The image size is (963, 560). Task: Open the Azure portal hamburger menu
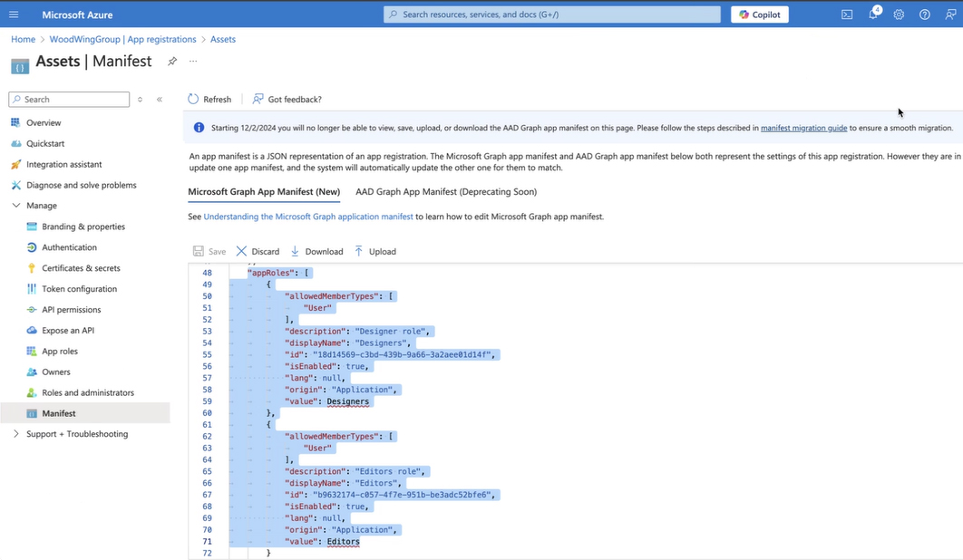click(x=14, y=14)
